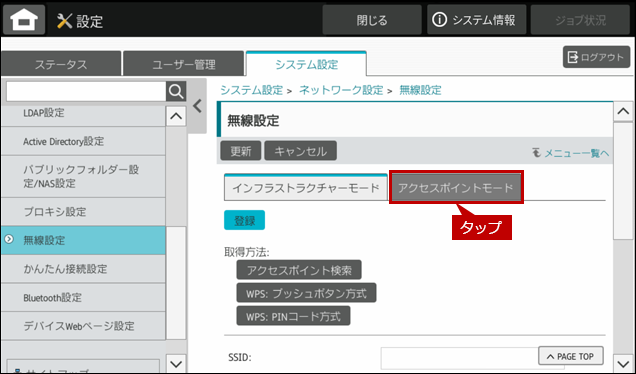Click the menu search input field
Viewport: 636px width, 374px height.
(86, 92)
